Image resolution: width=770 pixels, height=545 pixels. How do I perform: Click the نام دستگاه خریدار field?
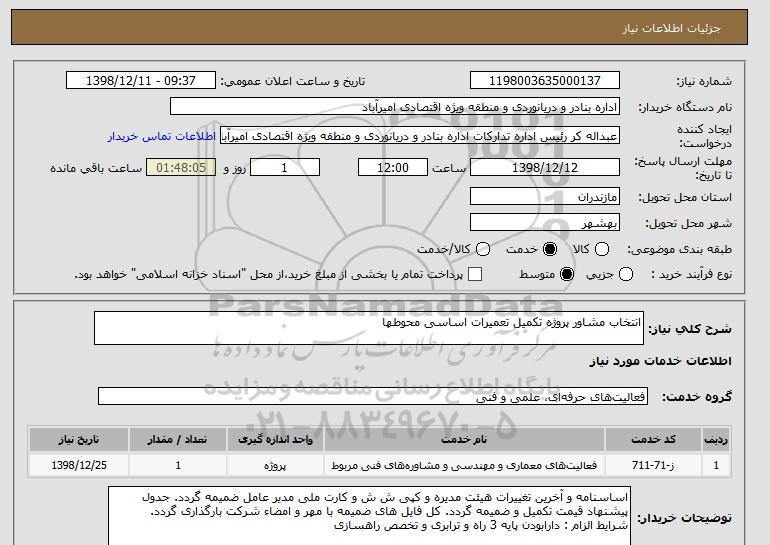tap(395, 107)
